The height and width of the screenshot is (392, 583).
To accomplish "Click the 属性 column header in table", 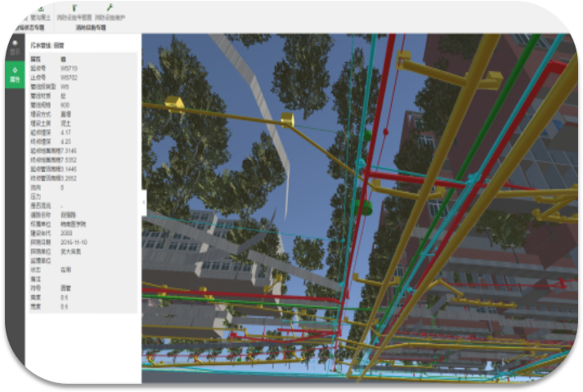I will click(x=36, y=60).
